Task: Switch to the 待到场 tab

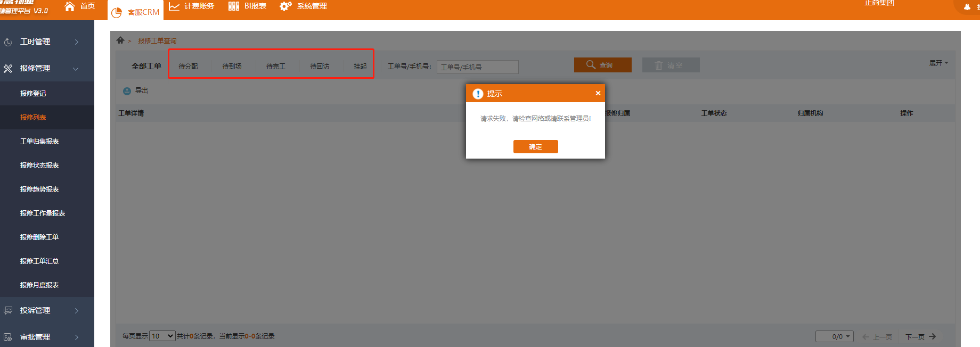Action: pos(232,66)
